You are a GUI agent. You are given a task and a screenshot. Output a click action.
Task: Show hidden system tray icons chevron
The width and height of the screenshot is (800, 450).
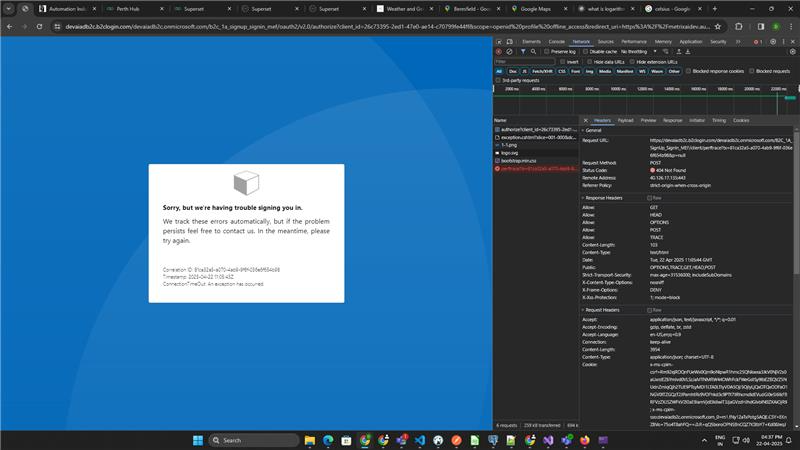(704, 440)
